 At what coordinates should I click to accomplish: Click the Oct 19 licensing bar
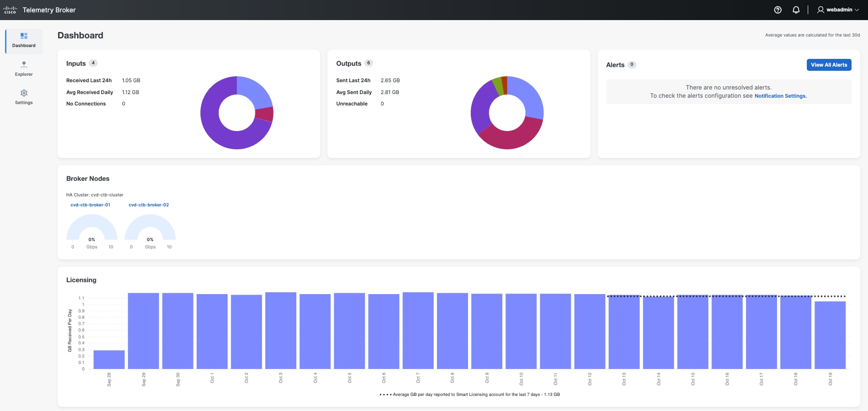[830, 335]
